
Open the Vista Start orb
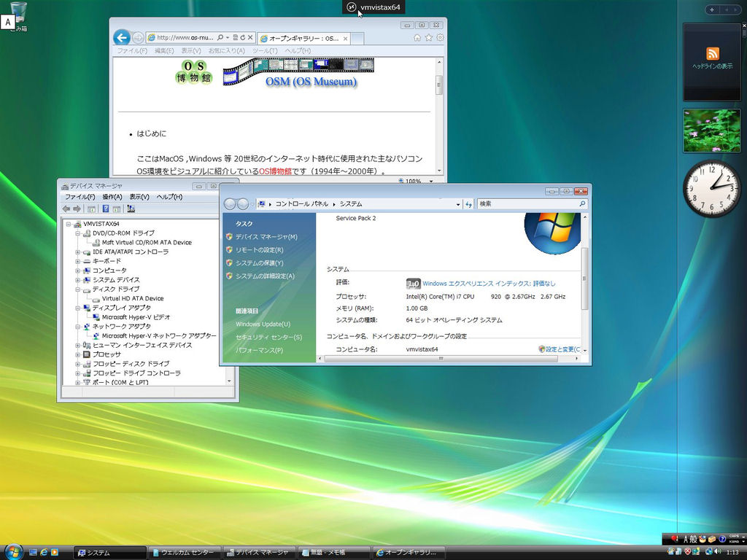point(13,551)
